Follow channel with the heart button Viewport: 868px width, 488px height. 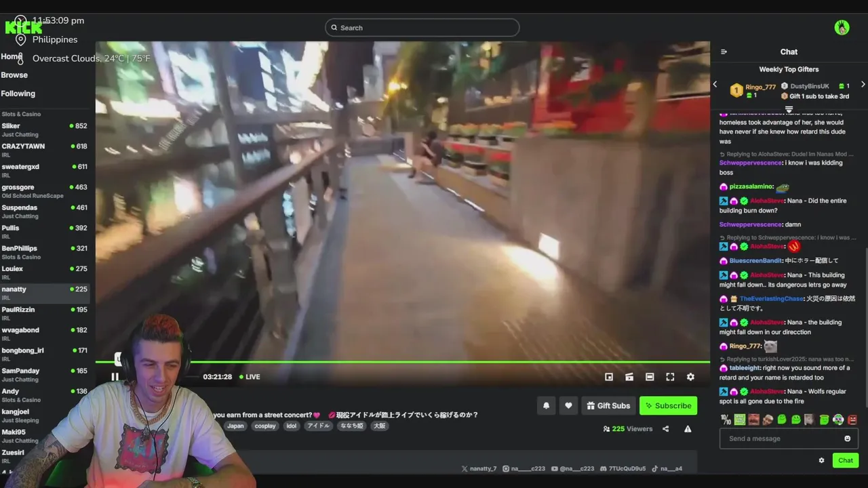[568, 405]
